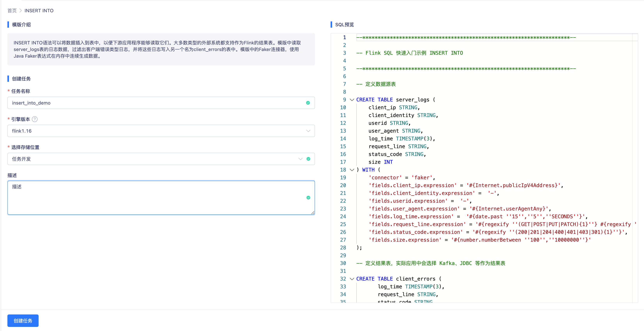The image size is (644, 331).
Task: Click the 'fields.user_agent.expression' line 23
Action: pos(460,209)
